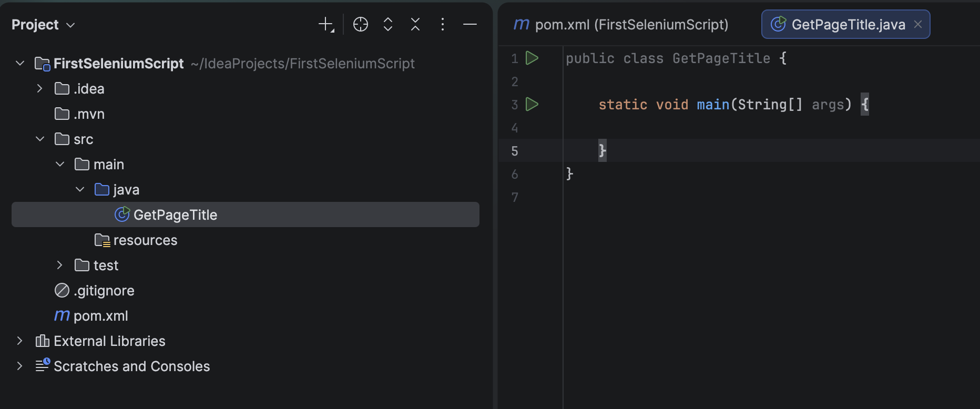Click the Expand All icon in Project toolbar
Image resolution: width=980 pixels, height=409 pixels.
tap(388, 24)
